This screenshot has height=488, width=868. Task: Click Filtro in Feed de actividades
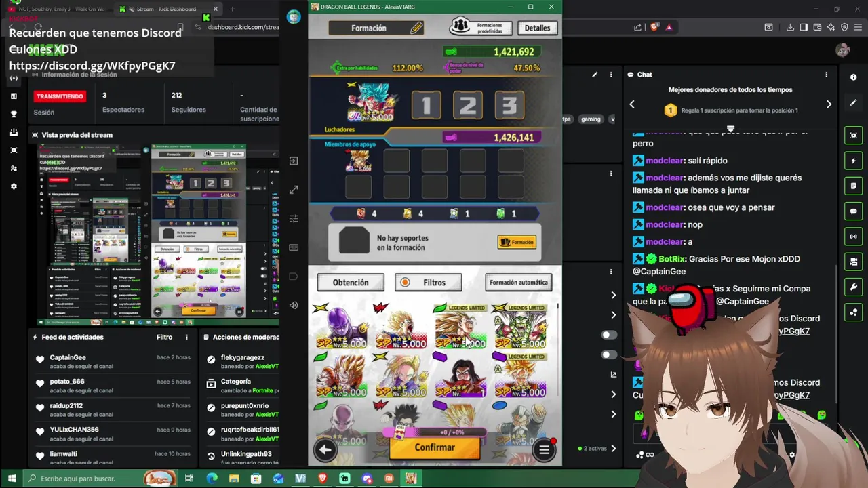pos(164,337)
